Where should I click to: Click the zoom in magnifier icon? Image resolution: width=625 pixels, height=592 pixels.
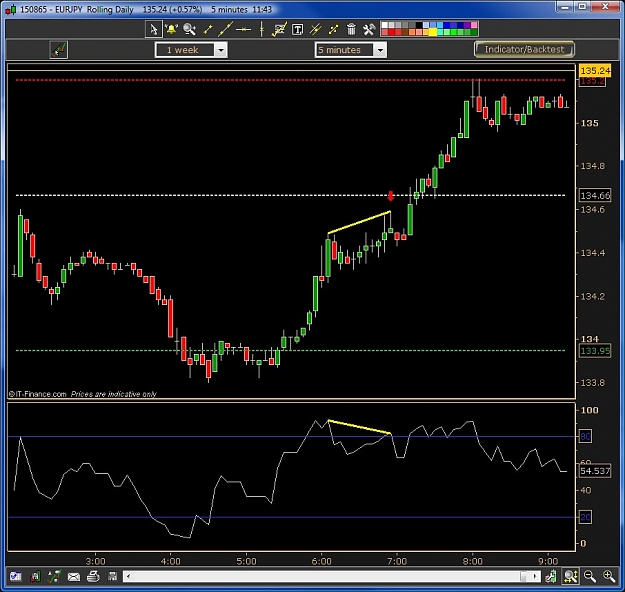[x=609, y=576]
